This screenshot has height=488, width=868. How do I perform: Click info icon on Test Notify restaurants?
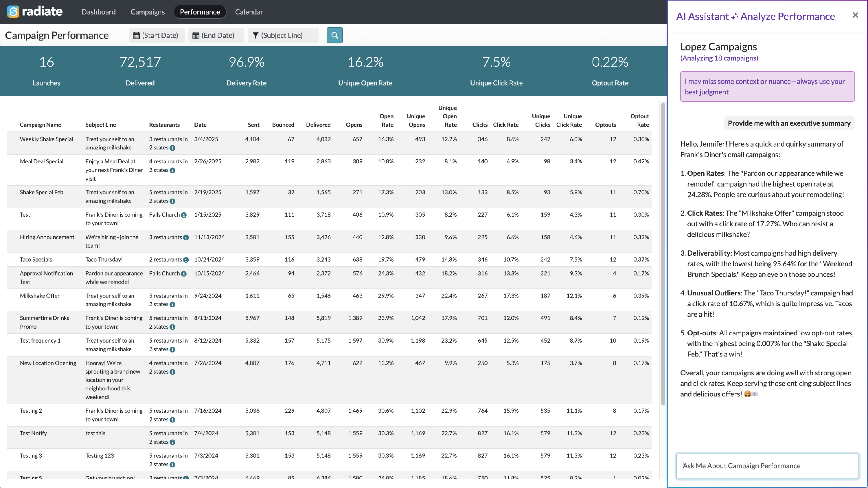point(172,442)
